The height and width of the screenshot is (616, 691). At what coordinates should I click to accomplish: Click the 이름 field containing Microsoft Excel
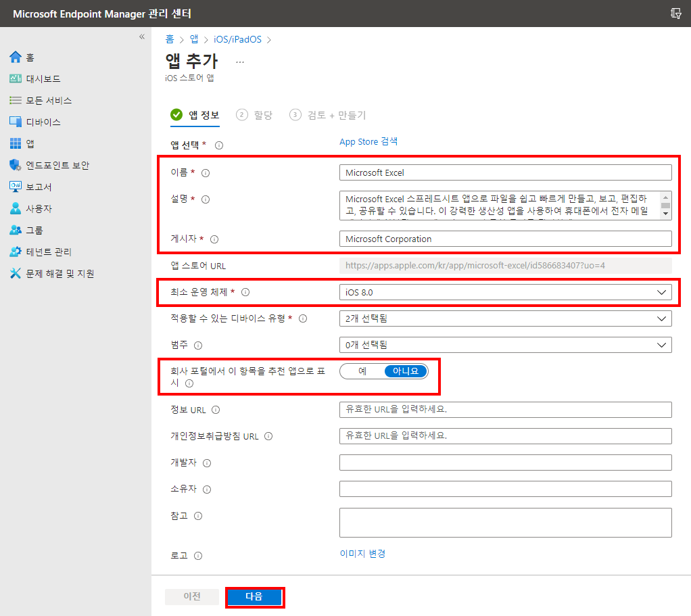click(x=506, y=172)
